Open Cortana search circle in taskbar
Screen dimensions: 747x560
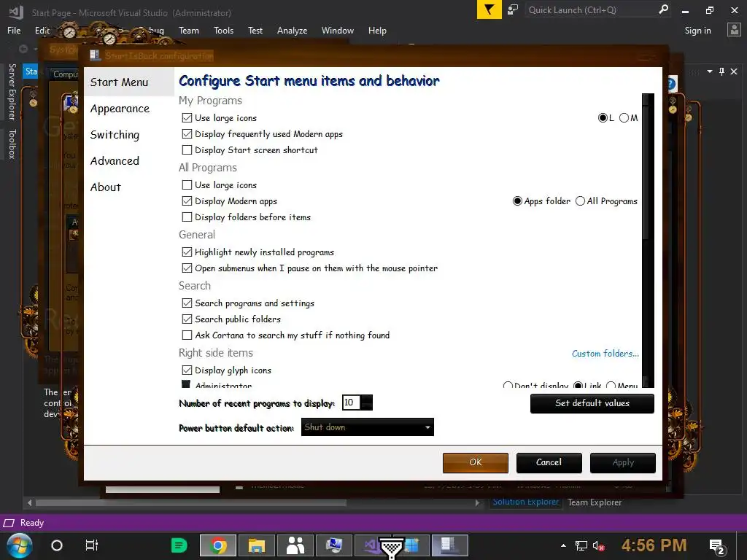pos(57,545)
